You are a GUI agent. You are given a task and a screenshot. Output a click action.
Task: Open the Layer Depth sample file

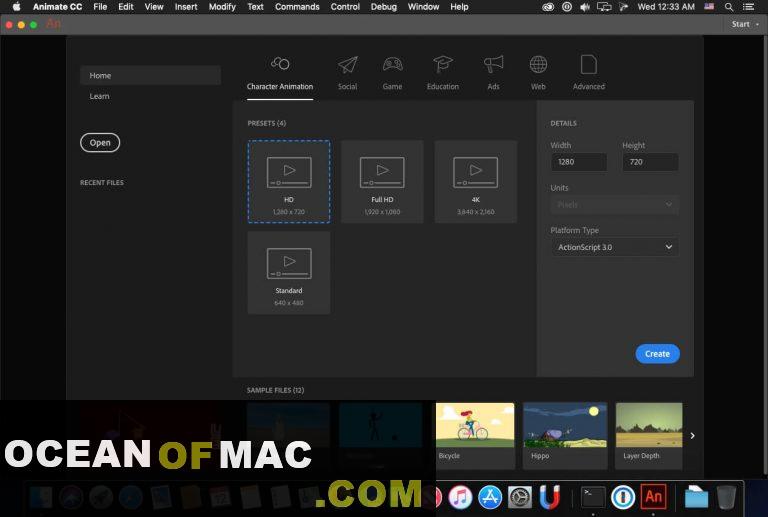(648, 435)
